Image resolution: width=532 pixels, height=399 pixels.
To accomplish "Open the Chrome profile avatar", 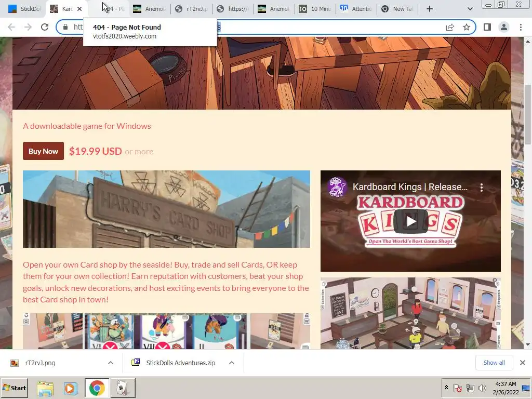I will [504, 27].
